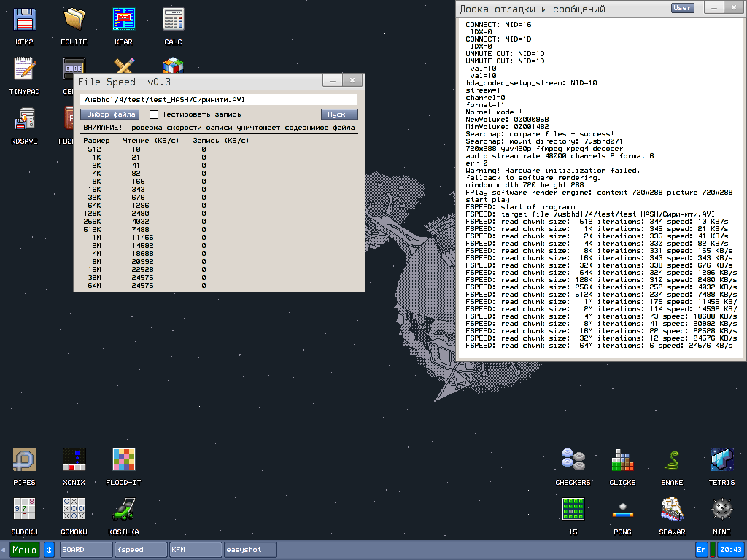Switch to the easyshot taskbar item
747x560 pixels.
point(250,549)
